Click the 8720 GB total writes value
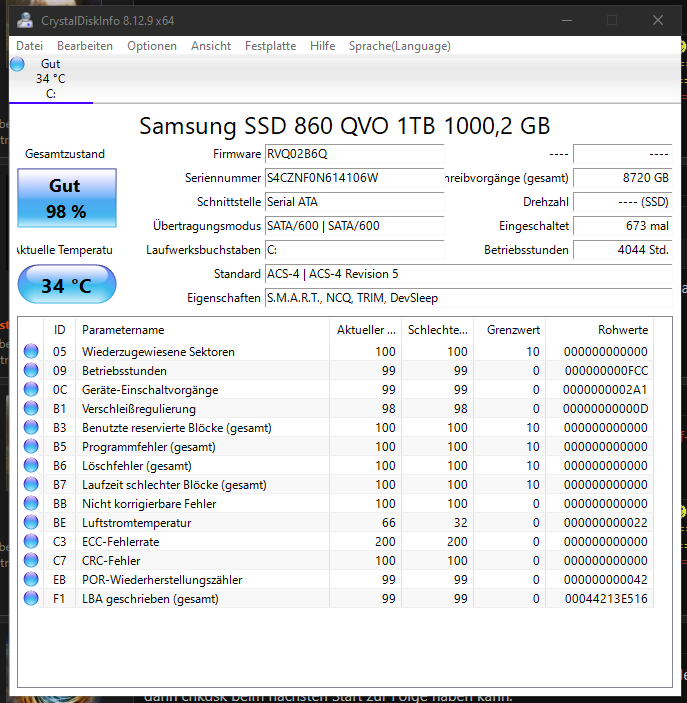Screen dimensions: 687x703 click(622, 178)
